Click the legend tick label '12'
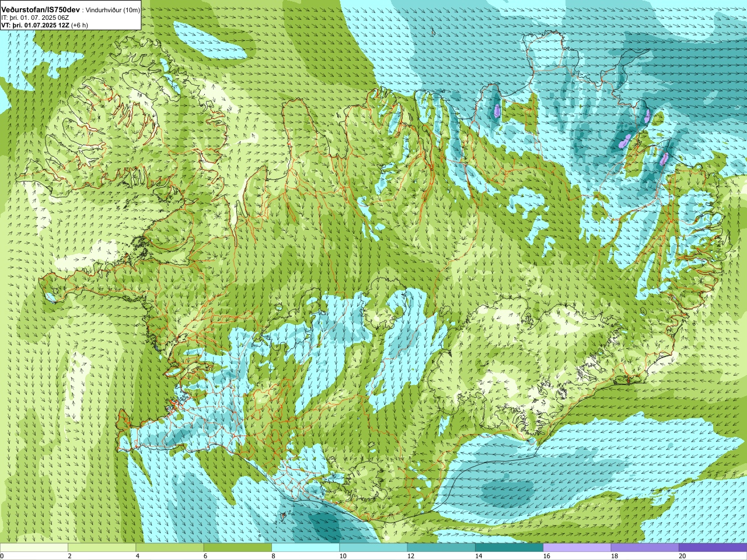This screenshot has width=747, height=560. point(411,556)
